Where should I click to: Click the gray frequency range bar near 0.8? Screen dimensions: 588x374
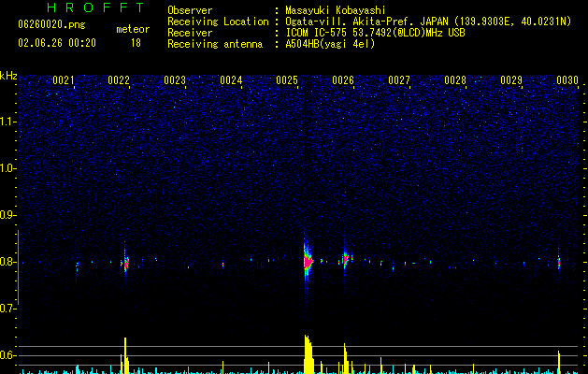point(18,267)
